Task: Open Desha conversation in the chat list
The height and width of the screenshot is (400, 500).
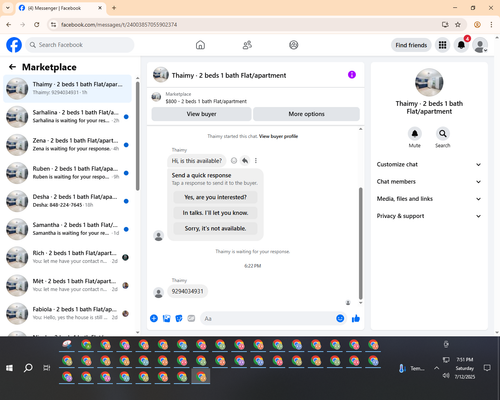Action: [68, 201]
